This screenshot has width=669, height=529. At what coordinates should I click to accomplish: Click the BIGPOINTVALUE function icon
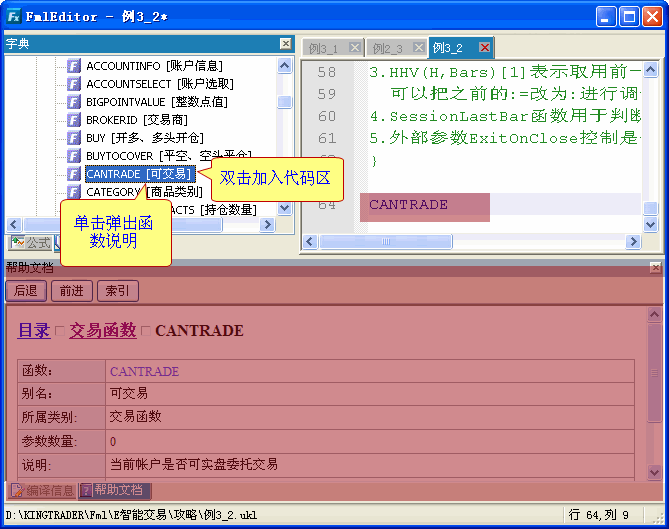(x=73, y=102)
